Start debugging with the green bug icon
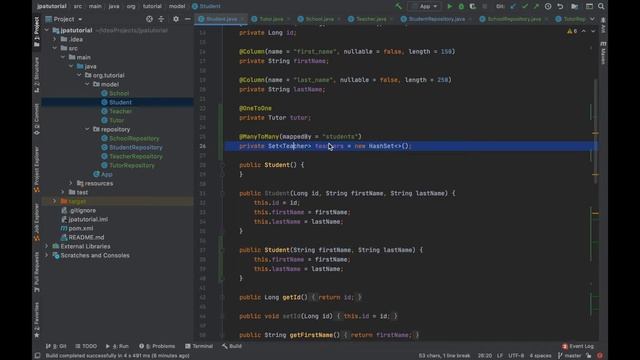 461,6
